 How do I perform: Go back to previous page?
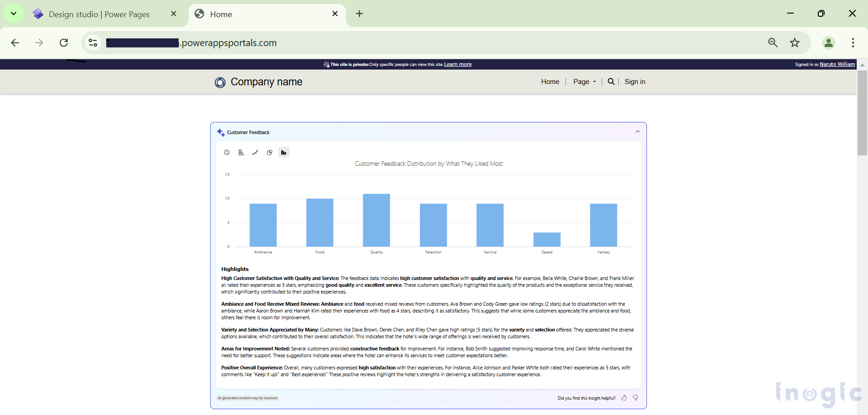15,42
